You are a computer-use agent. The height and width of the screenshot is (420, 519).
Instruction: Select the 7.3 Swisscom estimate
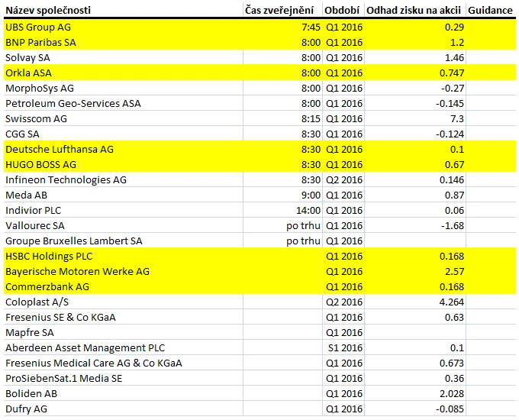[457, 118]
